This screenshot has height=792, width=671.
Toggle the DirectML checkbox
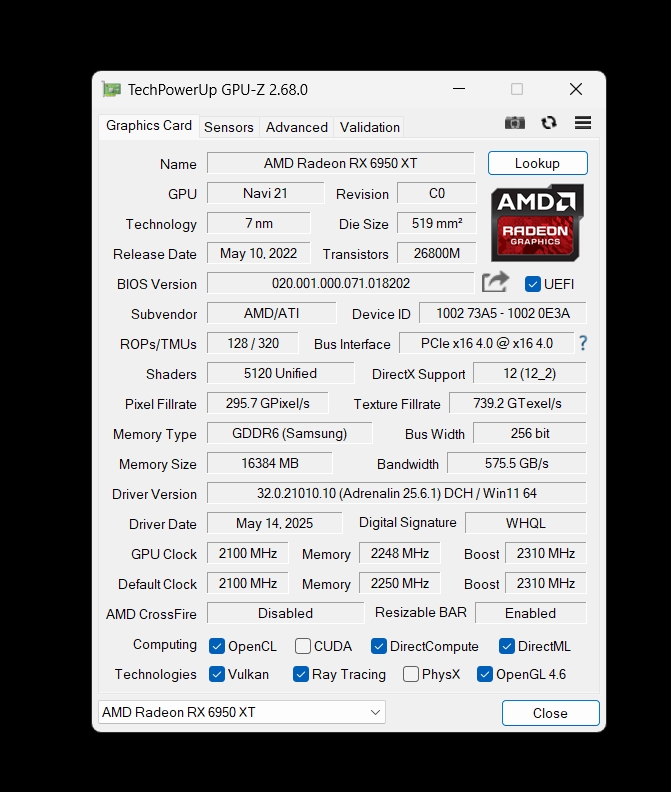[506, 646]
